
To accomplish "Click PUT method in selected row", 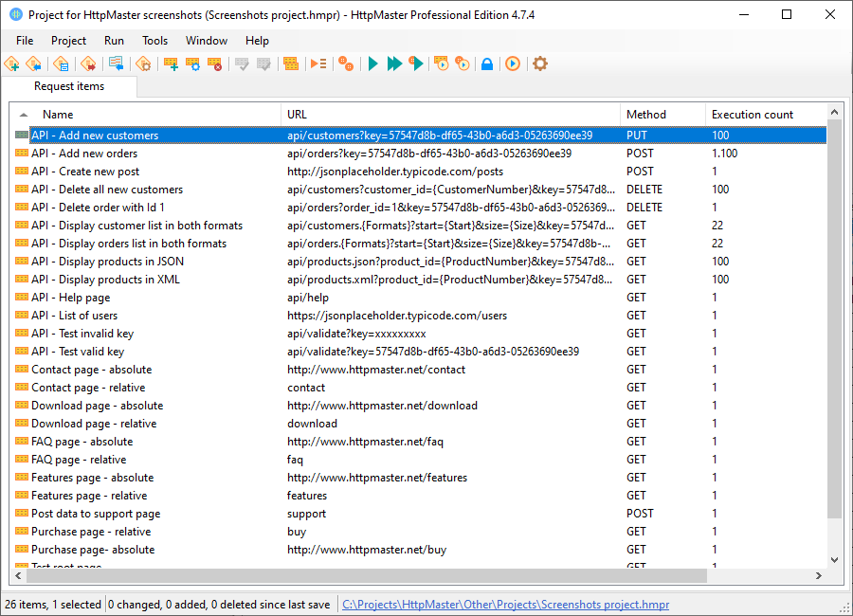I will click(x=637, y=136).
